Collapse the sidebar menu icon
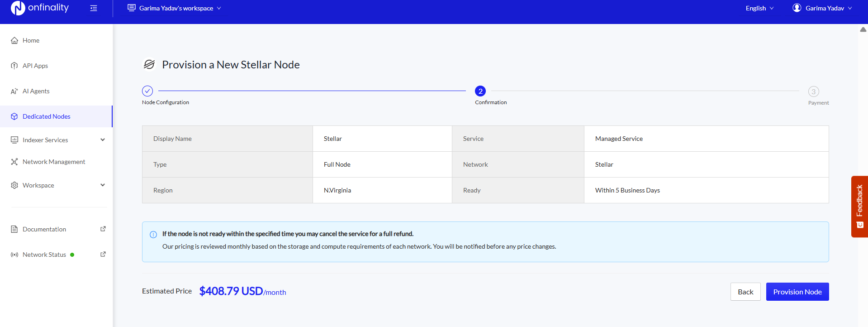868x327 pixels. click(x=94, y=8)
